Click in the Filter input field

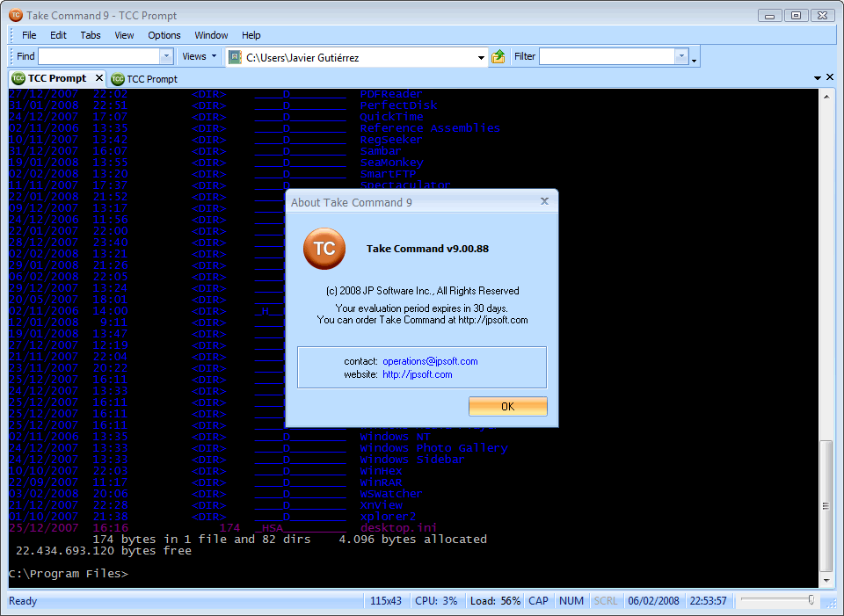click(608, 56)
